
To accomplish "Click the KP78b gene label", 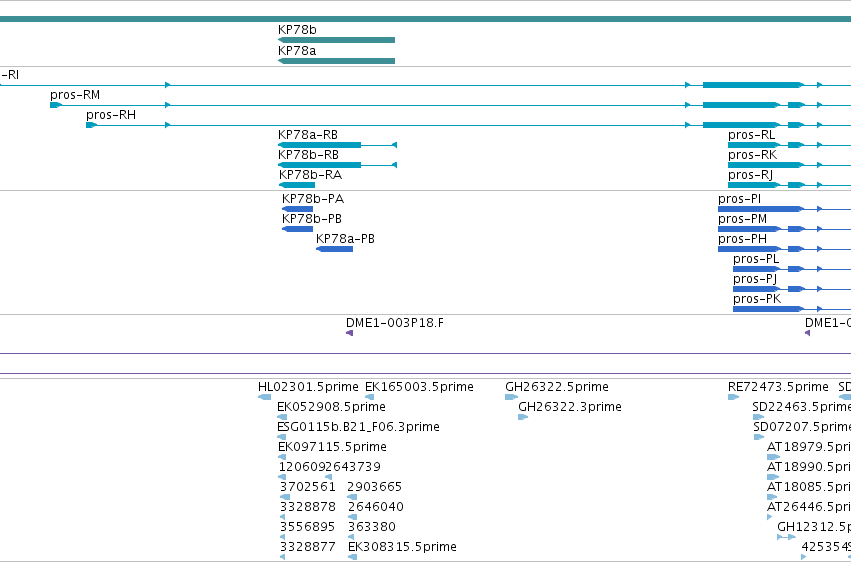I will tap(297, 30).
